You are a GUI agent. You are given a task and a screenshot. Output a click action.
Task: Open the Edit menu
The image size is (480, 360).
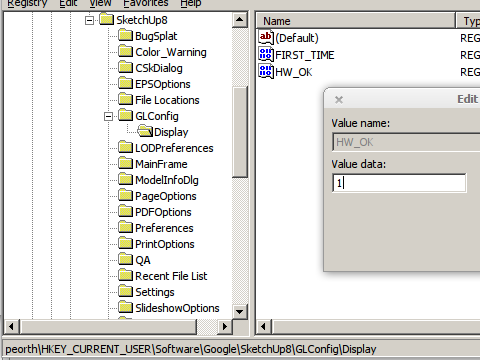pos(68,3)
